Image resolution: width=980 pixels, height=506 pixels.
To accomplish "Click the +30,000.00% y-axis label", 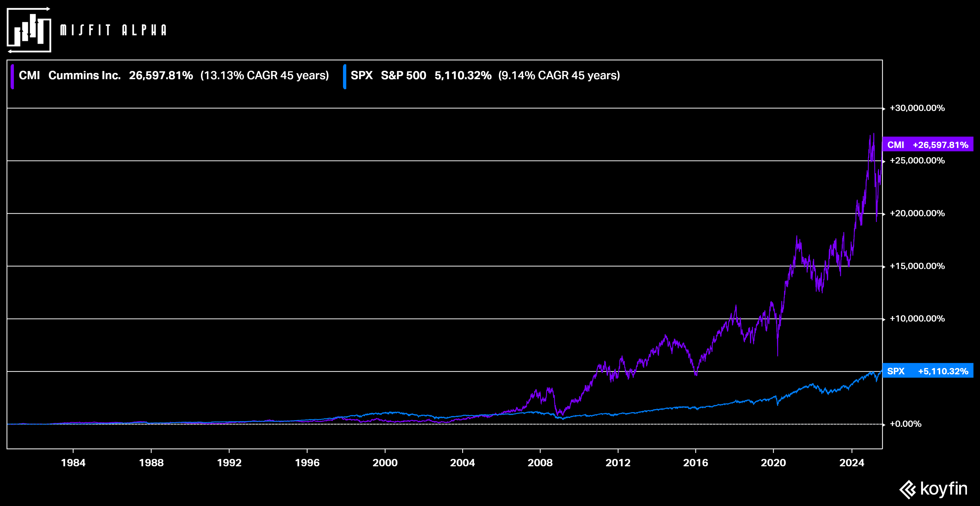I will pyautogui.click(x=917, y=108).
